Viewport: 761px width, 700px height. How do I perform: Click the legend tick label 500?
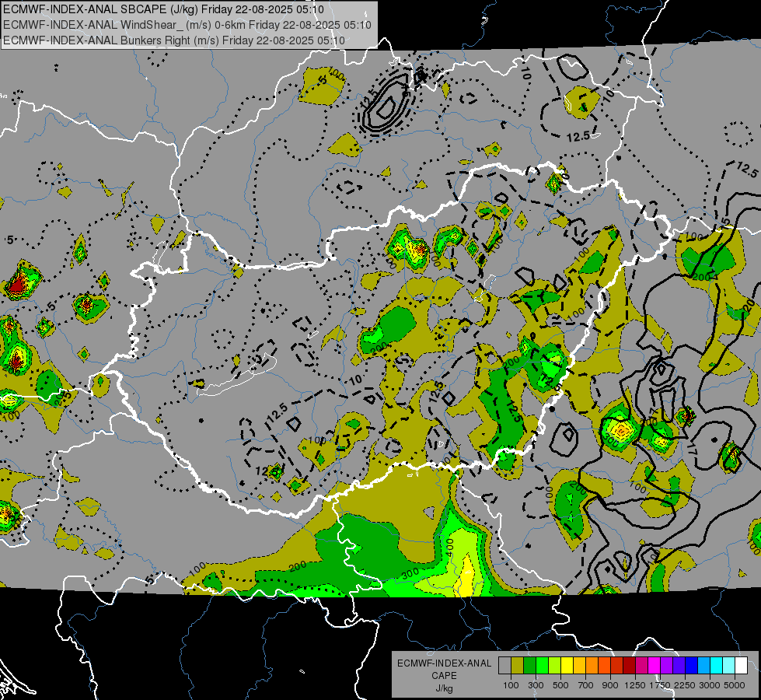point(560,685)
